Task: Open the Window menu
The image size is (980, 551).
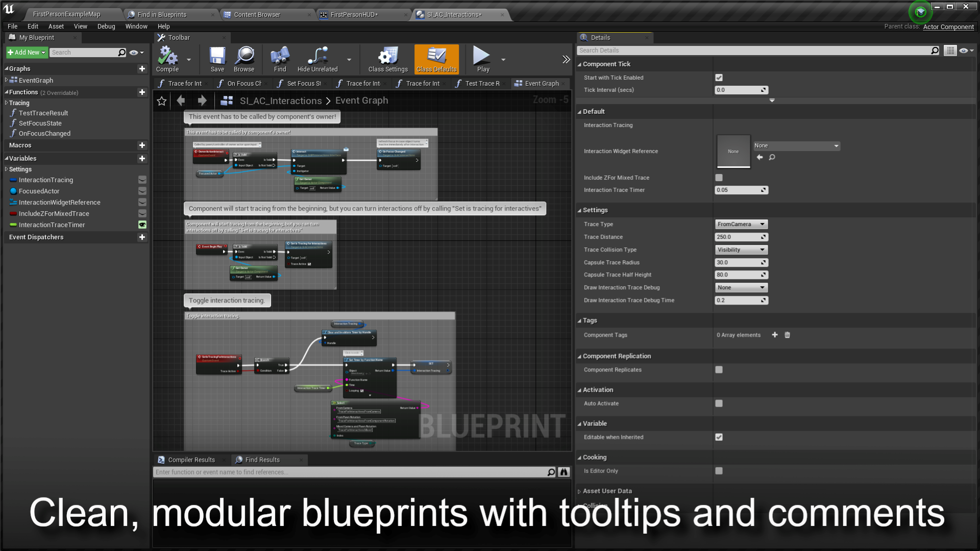Action: [x=136, y=26]
